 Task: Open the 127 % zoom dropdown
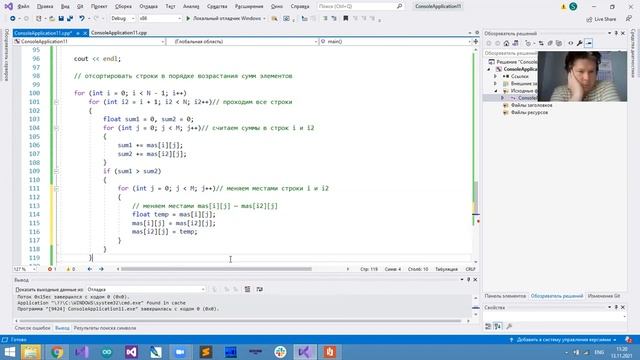point(24,269)
